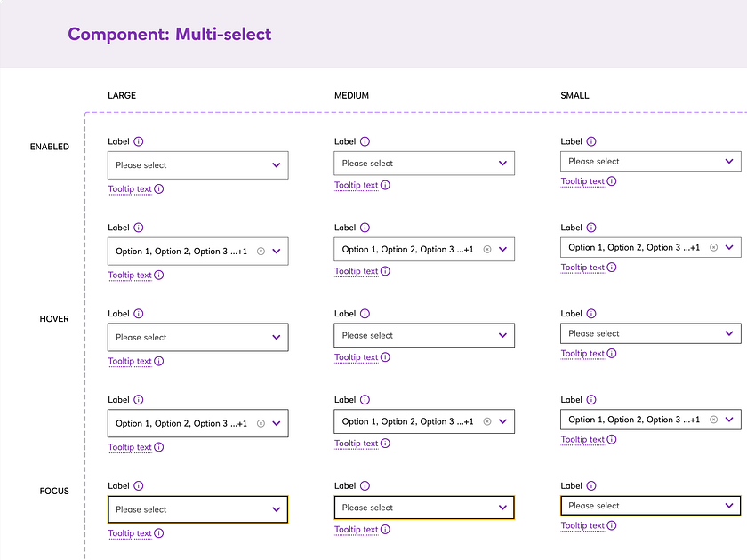747x560 pixels.
Task: Click clear icon in Large enabled filled multi-select
Action: coord(261,251)
